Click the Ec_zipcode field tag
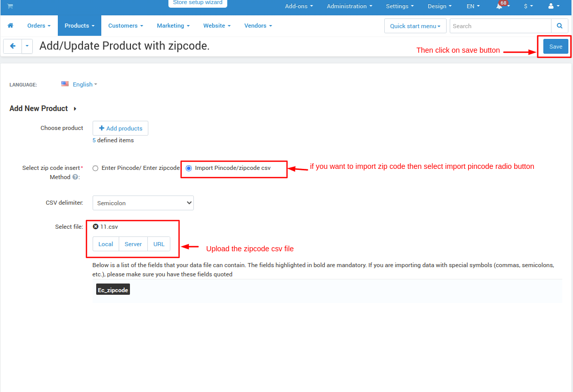Image resolution: width=573 pixels, height=392 pixels. (x=113, y=290)
